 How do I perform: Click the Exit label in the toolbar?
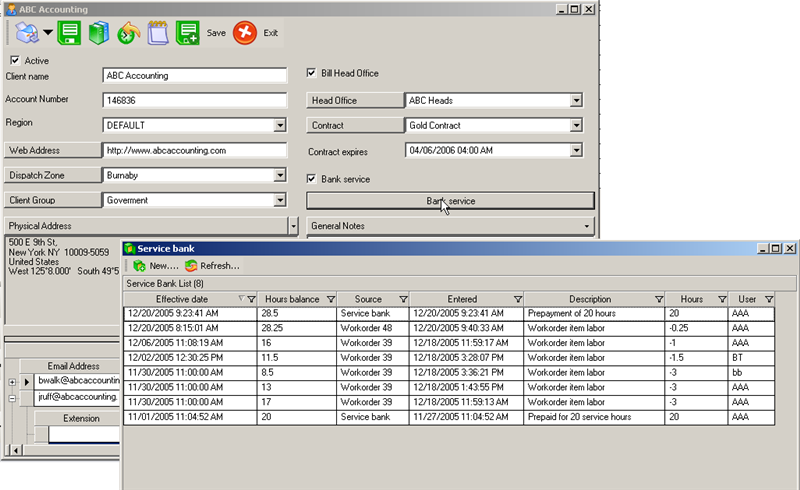270,33
